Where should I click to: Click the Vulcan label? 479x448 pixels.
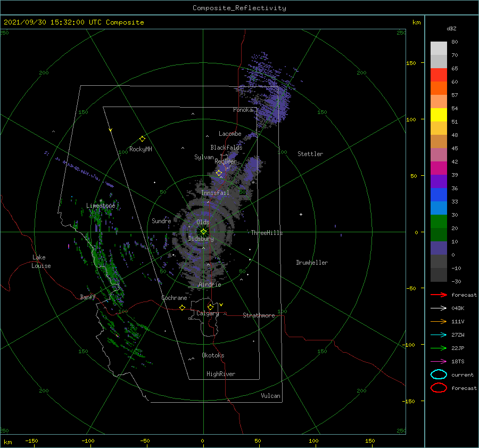tap(270, 396)
